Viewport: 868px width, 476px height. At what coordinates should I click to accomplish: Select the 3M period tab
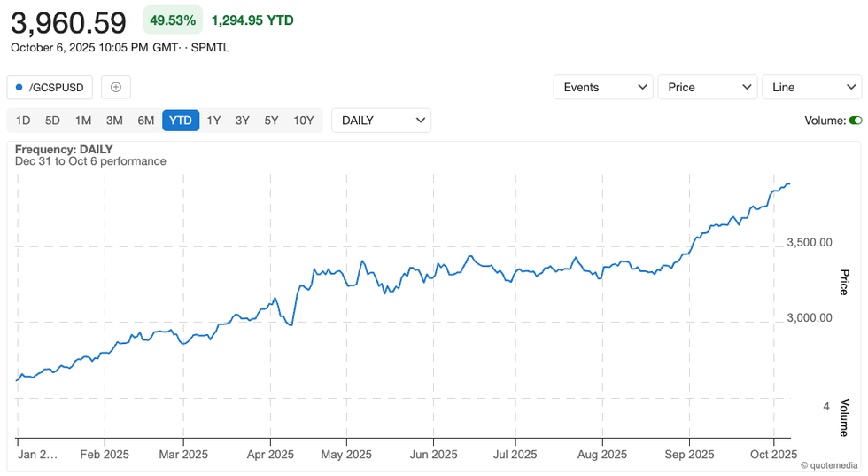tap(113, 121)
